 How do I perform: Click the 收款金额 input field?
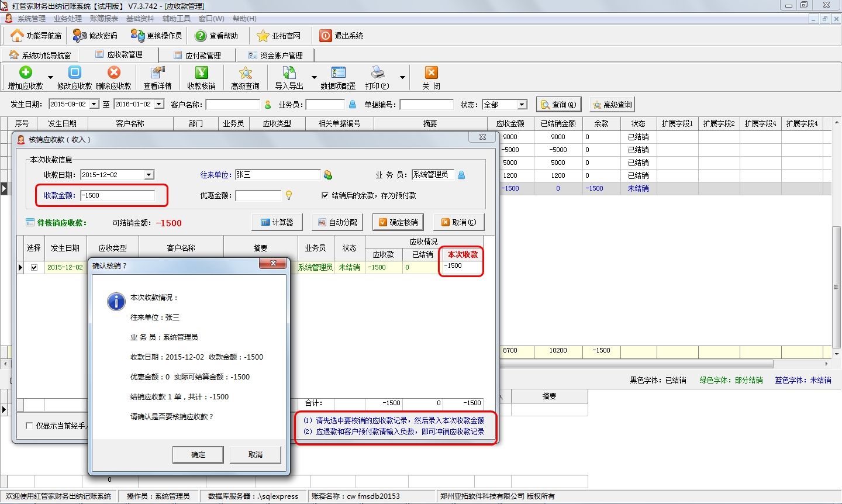point(118,195)
